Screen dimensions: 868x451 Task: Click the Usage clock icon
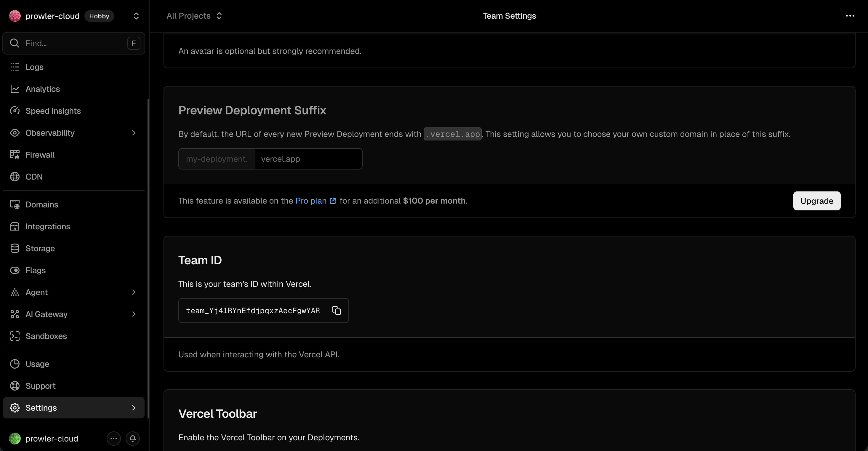point(15,364)
